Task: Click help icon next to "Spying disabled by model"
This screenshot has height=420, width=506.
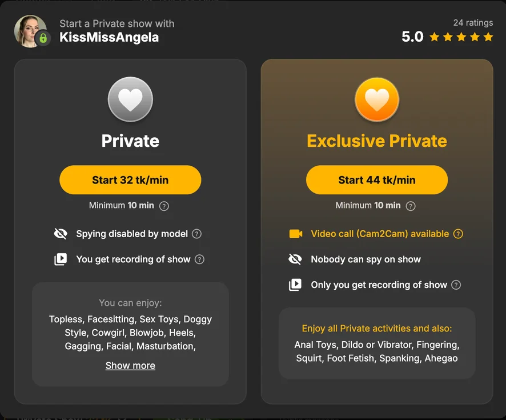Action: pos(196,234)
